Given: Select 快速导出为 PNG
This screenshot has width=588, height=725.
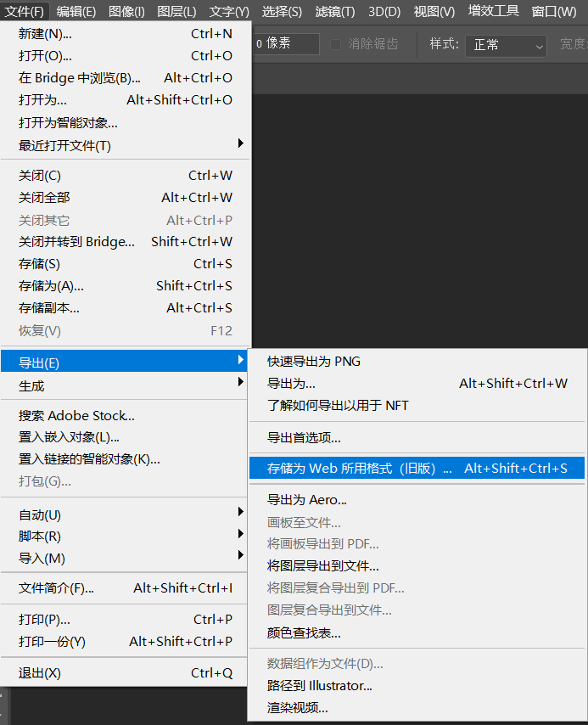Looking at the screenshot, I should click(417, 362).
